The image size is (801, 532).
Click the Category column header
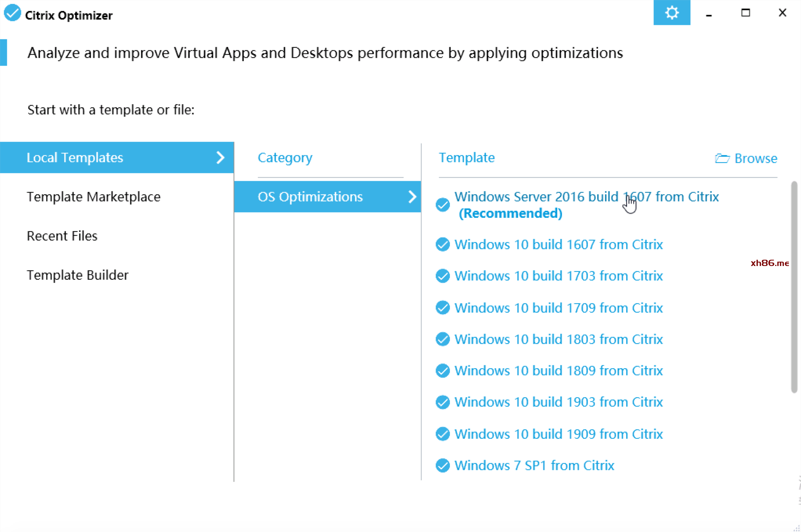[285, 157]
